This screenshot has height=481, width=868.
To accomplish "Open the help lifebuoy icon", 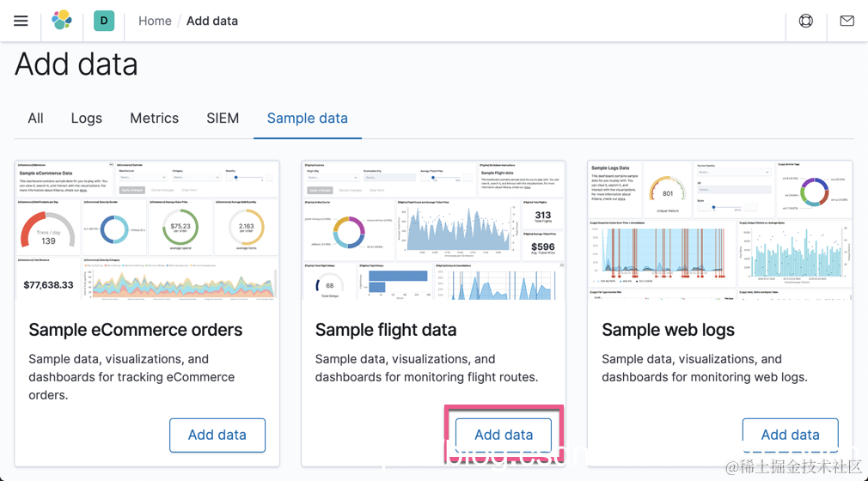I will (805, 21).
